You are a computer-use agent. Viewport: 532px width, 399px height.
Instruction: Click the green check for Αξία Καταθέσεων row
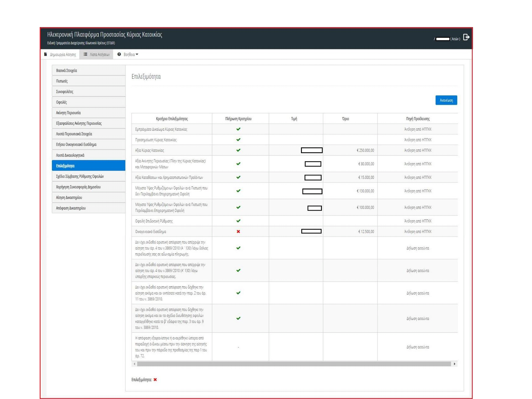click(238, 177)
